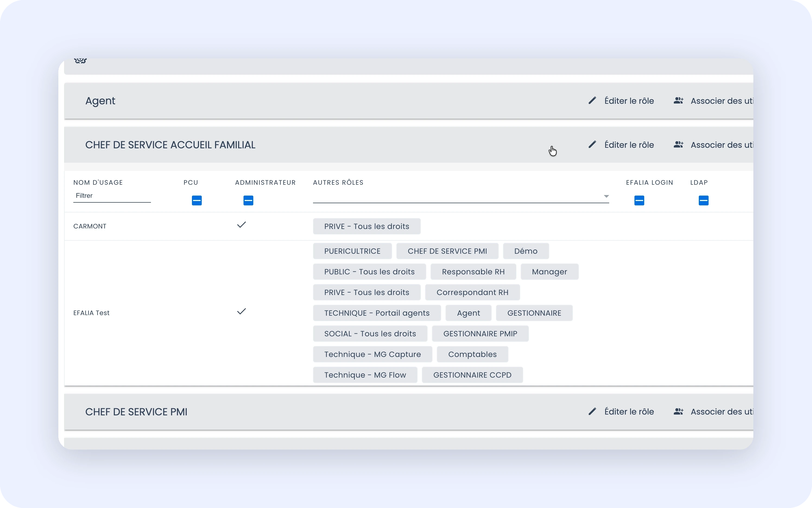Viewport: 812px width, 508px height.
Task: Click add-users icon for CHEF DE SERVICE ACCUEIL FAMILIAL
Action: point(678,145)
